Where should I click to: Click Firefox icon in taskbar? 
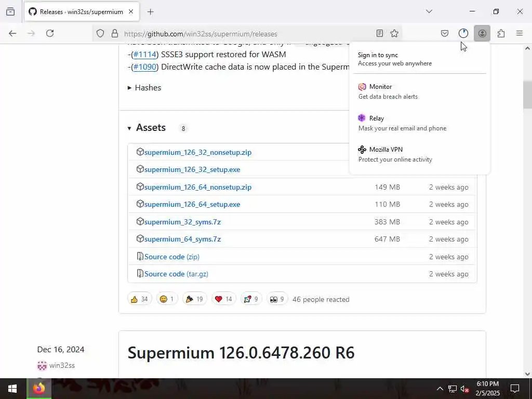(x=39, y=389)
